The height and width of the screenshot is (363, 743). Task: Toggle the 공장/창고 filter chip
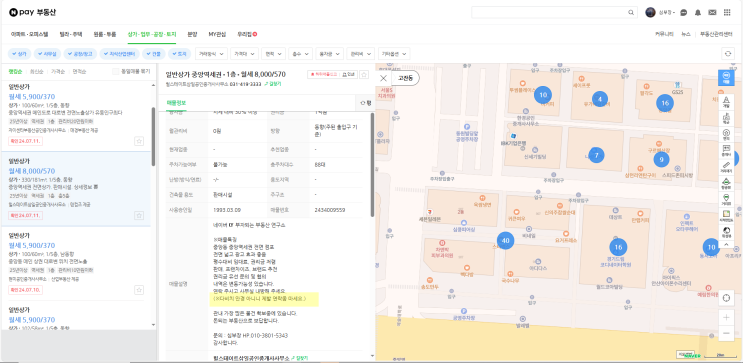[81, 54]
